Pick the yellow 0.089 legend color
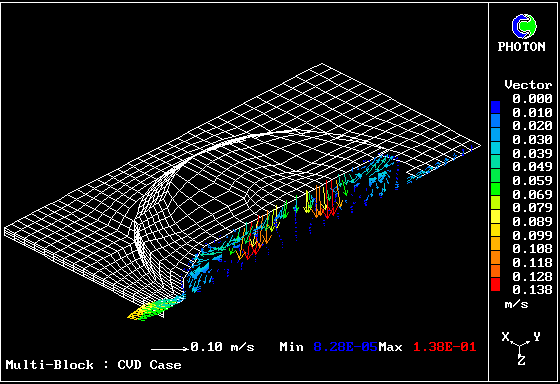This screenshot has width=560, height=384. 495,216
